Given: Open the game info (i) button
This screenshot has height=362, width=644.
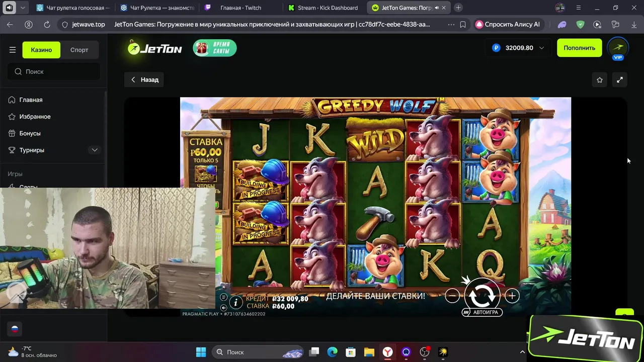Looking at the screenshot, I should click(235, 302).
